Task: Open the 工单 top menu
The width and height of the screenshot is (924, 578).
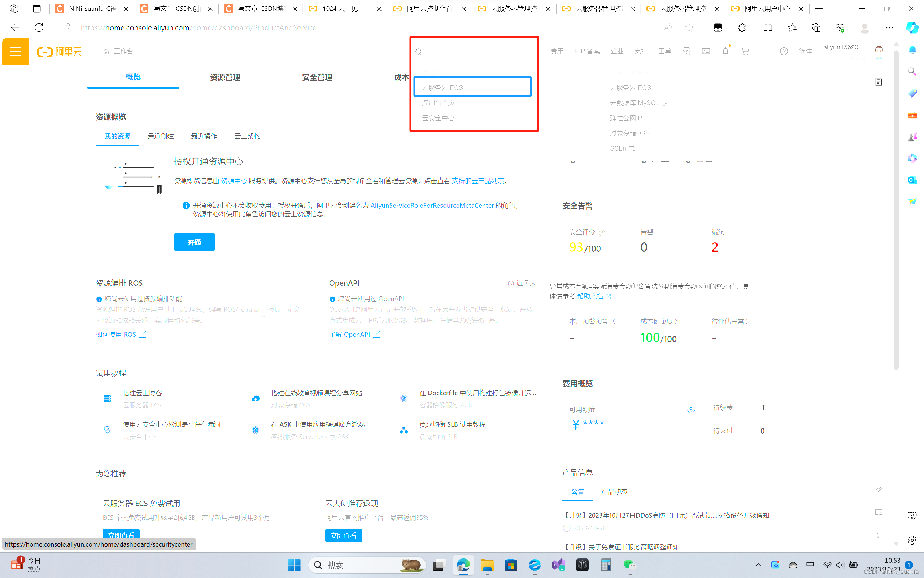Action: click(x=664, y=51)
